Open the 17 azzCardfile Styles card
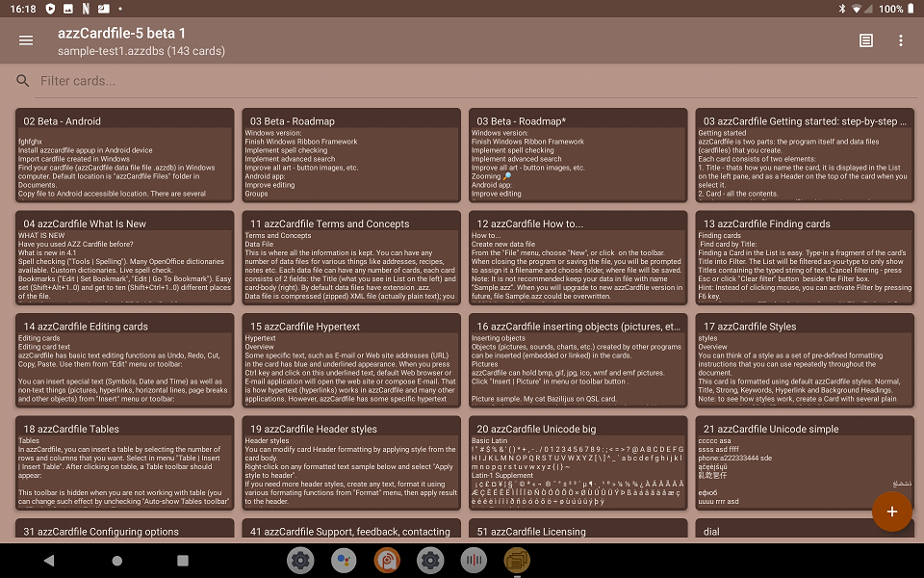The image size is (924, 578). [x=805, y=360]
